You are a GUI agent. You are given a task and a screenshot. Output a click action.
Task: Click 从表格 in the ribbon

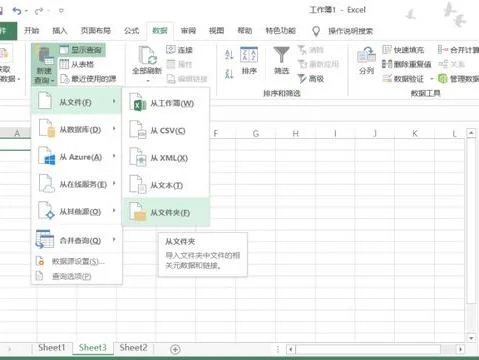(77, 64)
